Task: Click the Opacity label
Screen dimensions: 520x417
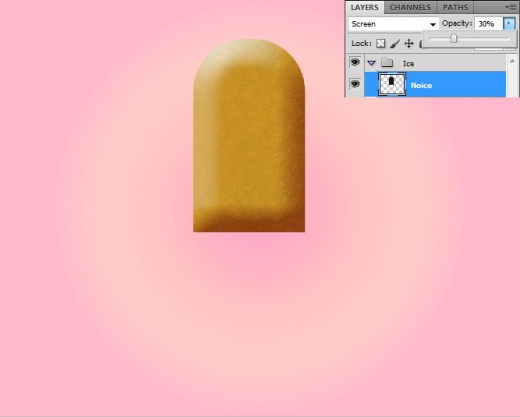Action: [x=457, y=23]
